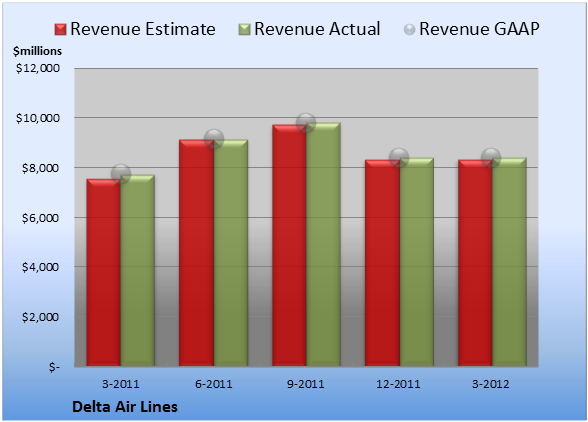Click the green Revenue Actual legend swatch

pos(244,30)
